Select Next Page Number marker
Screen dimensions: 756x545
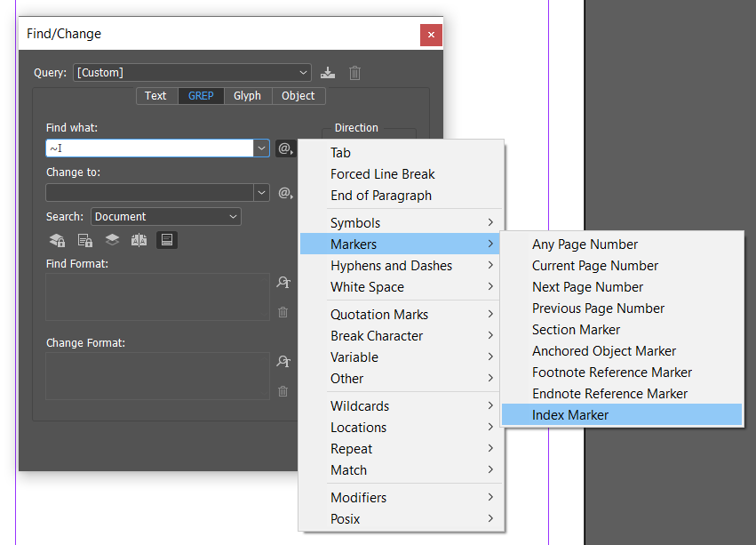(622, 287)
